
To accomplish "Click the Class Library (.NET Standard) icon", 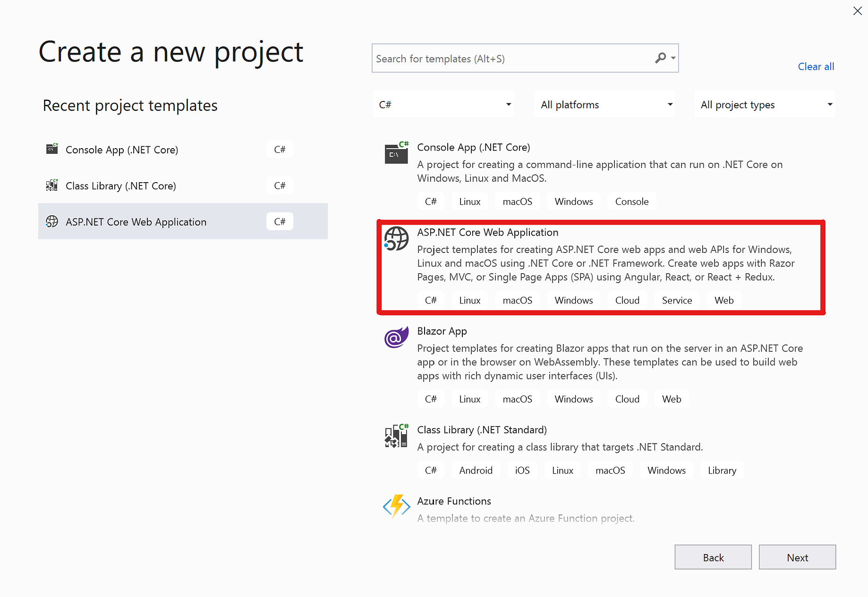I will click(396, 436).
